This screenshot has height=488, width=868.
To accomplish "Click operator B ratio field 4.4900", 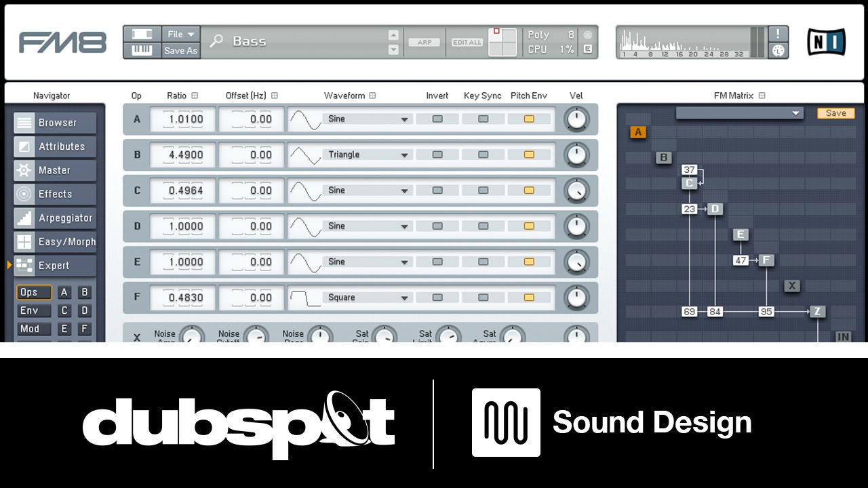I will [x=182, y=155].
